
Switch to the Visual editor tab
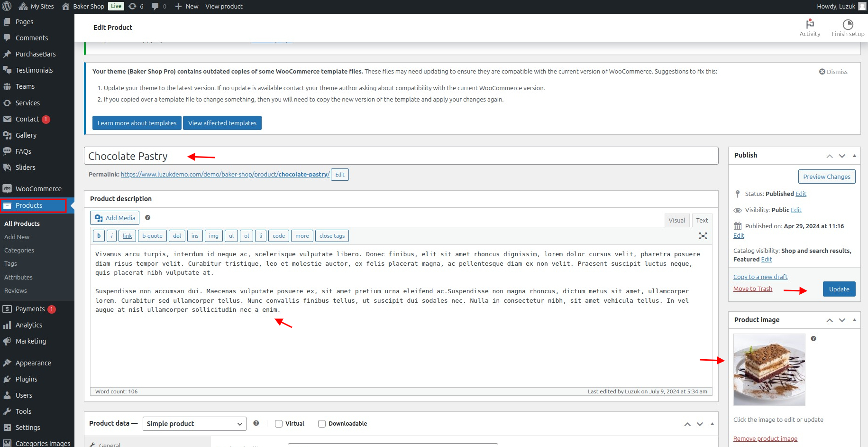point(676,220)
